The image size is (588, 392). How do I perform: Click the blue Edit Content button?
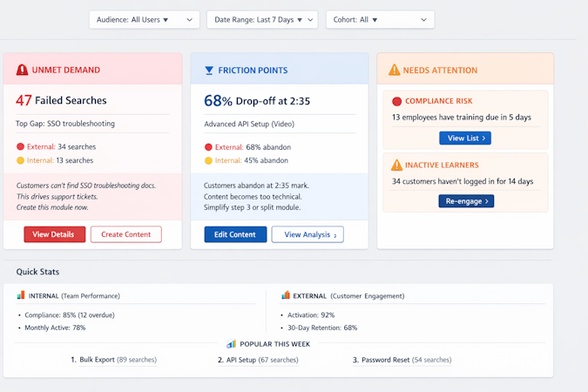coord(235,234)
